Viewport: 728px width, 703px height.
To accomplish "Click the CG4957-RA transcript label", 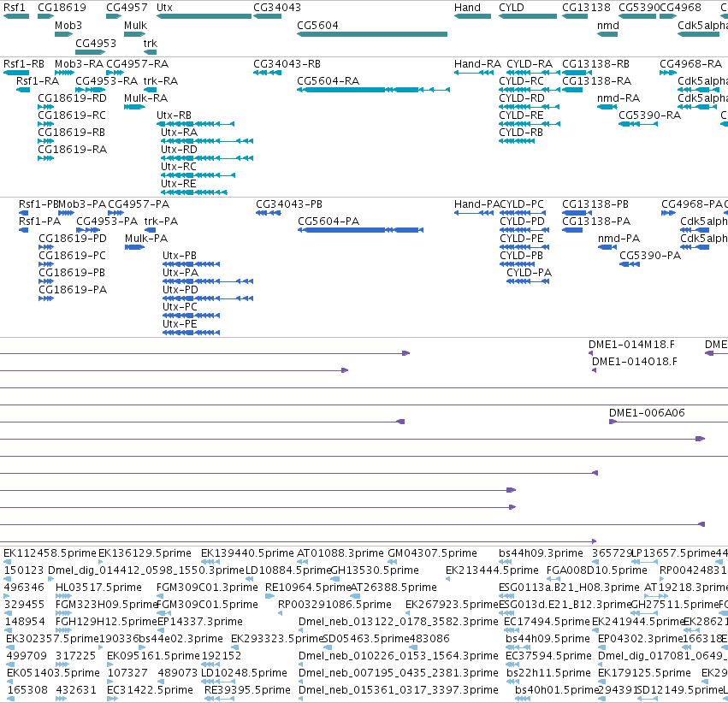I will 138,64.
